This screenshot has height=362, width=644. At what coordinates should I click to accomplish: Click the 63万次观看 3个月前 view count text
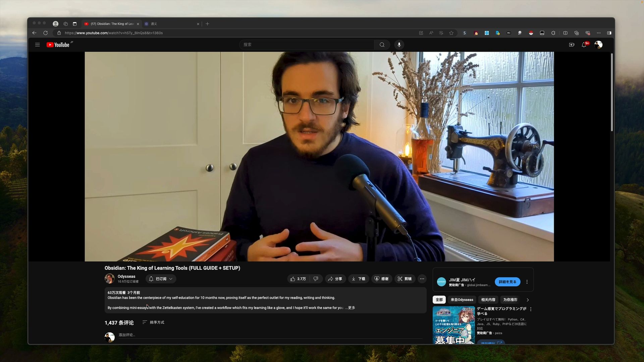tap(124, 293)
